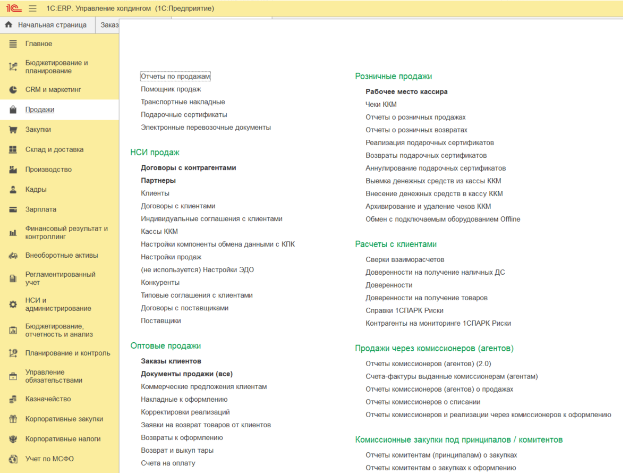Viewport: 624px width, 473px height.
Task: Open Настройки продаж
Action: pyautogui.click(x=171, y=257)
